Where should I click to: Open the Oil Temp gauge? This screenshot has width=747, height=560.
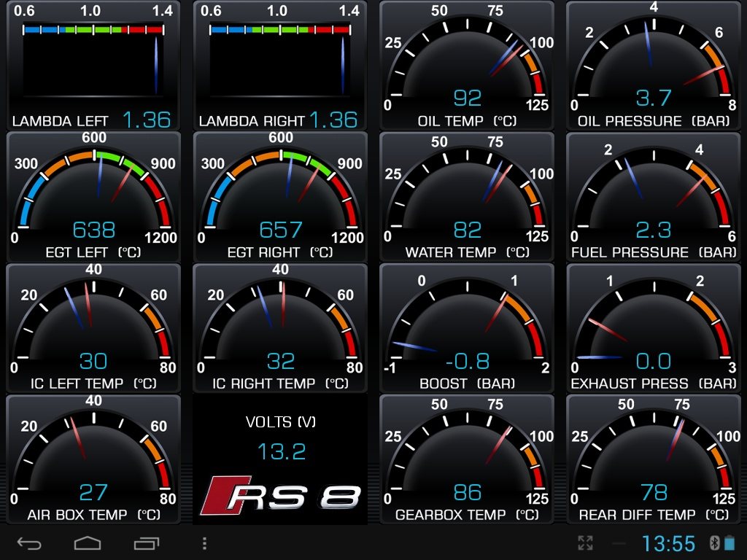[x=467, y=66]
